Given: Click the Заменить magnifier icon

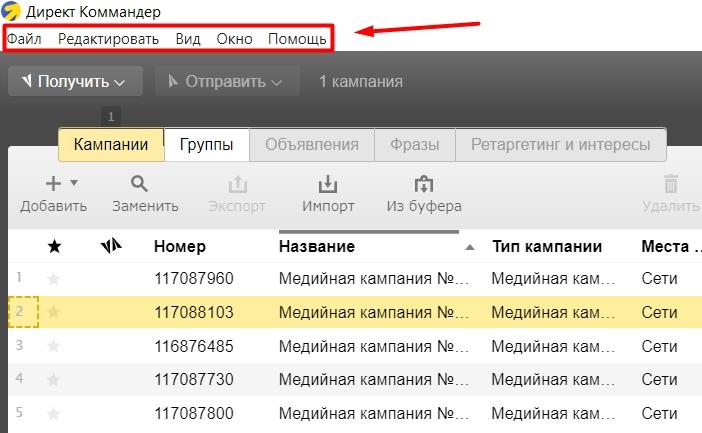Looking at the screenshot, I should (139, 184).
